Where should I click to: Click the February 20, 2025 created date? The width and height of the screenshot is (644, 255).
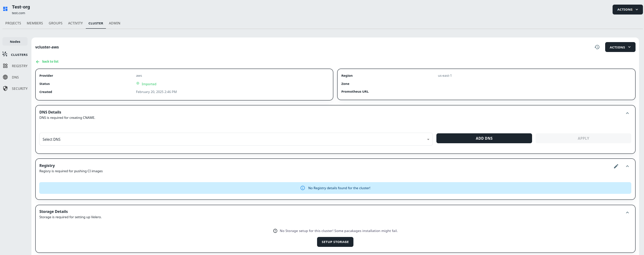[x=156, y=92]
